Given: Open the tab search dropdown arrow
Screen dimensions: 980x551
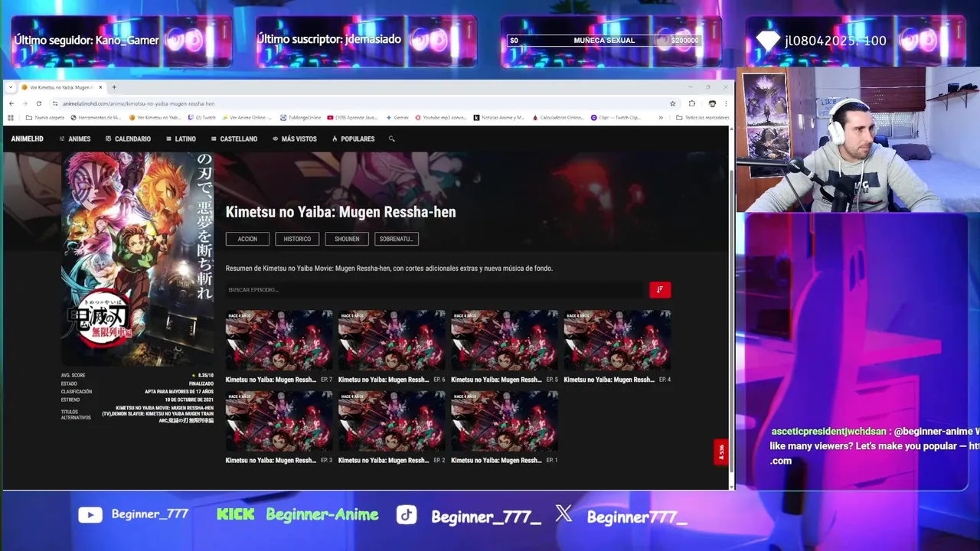Looking at the screenshot, I should click(x=10, y=87).
